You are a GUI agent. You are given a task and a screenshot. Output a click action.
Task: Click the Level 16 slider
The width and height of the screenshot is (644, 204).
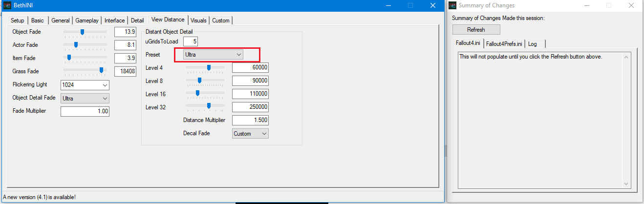[x=197, y=93]
